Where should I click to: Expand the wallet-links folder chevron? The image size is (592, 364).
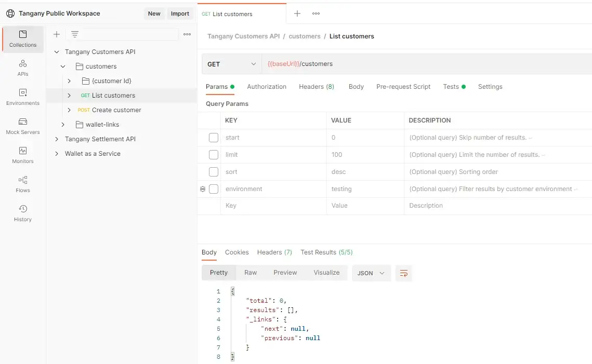pyautogui.click(x=63, y=125)
